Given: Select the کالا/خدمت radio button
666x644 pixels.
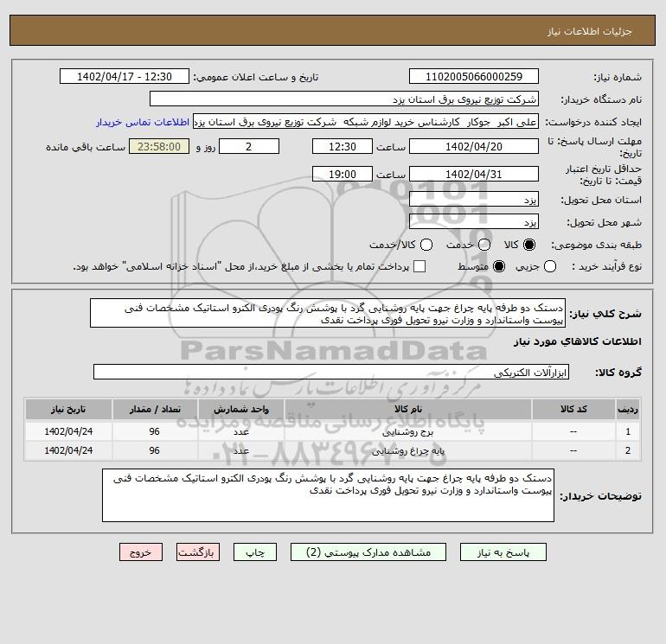Looking at the screenshot, I should pos(426,245).
